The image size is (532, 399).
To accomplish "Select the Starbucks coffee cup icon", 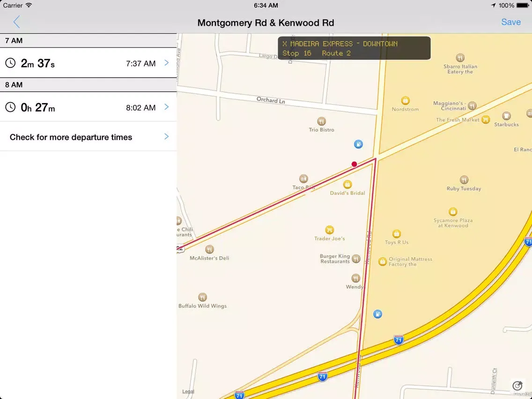I will click(506, 116).
